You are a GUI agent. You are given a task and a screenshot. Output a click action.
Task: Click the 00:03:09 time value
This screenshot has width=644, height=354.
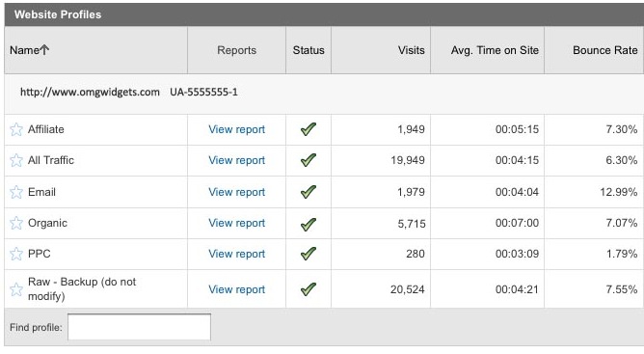(x=517, y=254)
